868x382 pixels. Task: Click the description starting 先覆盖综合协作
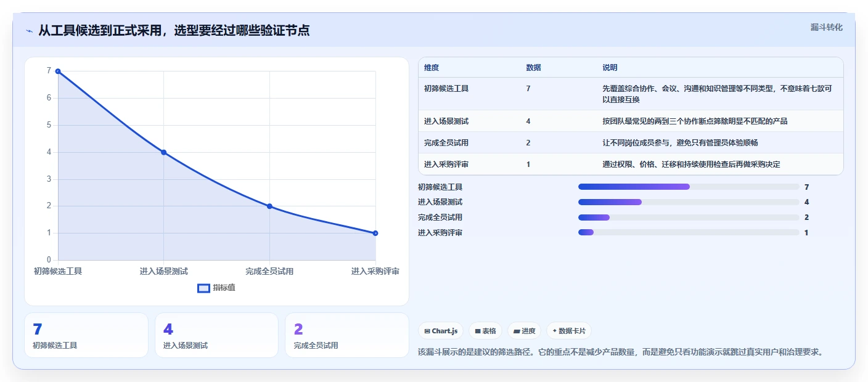coord(717,94)
